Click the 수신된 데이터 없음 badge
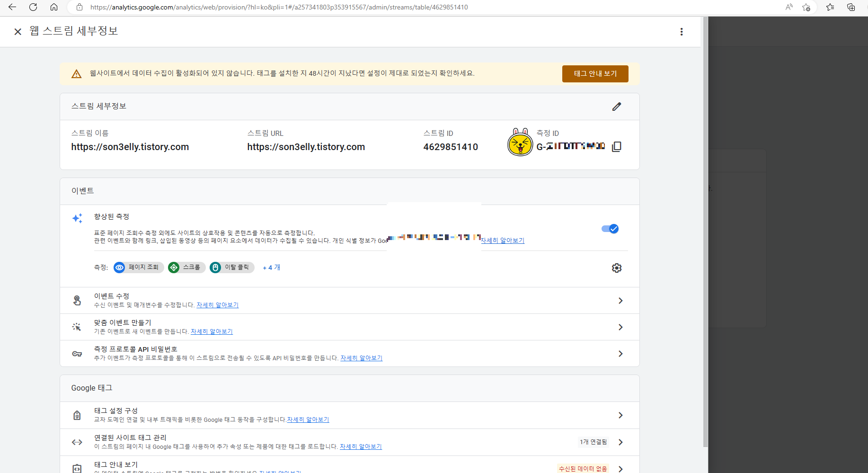 click(x=583, y=469)
